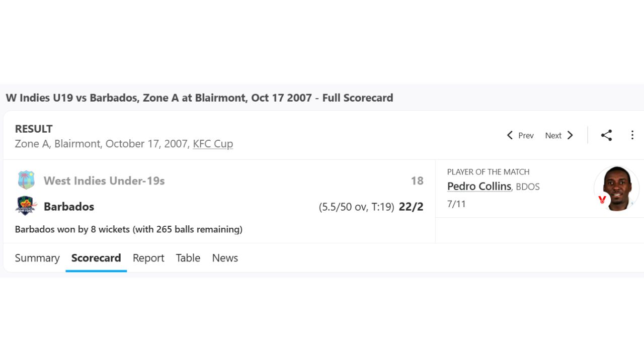This screenshot has width=644, height=362.
Task: Click the share icon
Action: (x=606, y=135)
